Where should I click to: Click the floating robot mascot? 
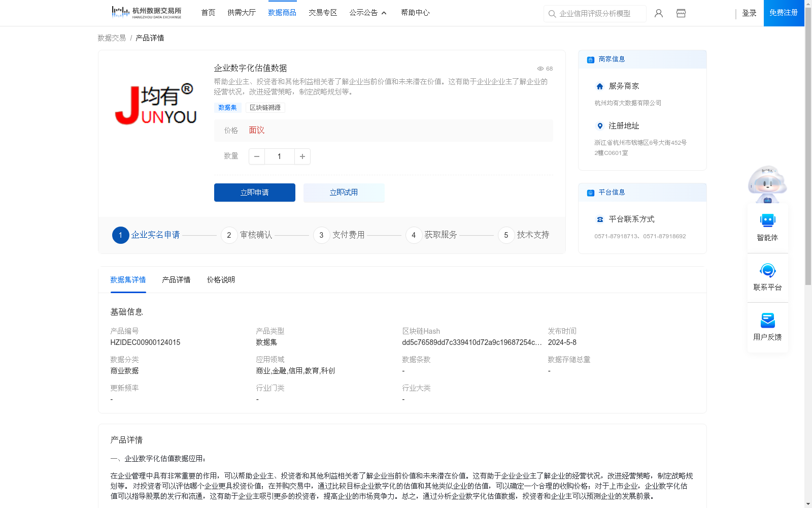[x=767, y=184]
